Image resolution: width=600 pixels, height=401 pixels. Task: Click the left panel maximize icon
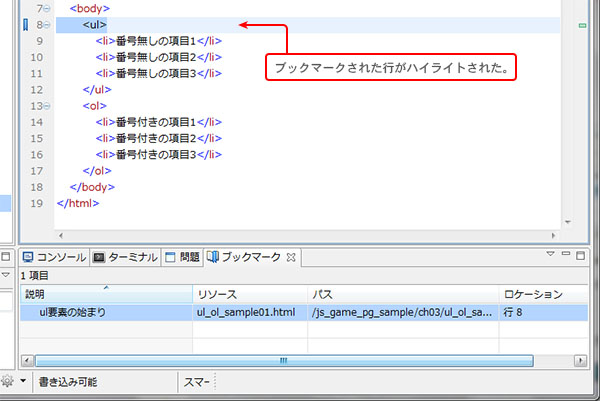click(x=5, y=256)
